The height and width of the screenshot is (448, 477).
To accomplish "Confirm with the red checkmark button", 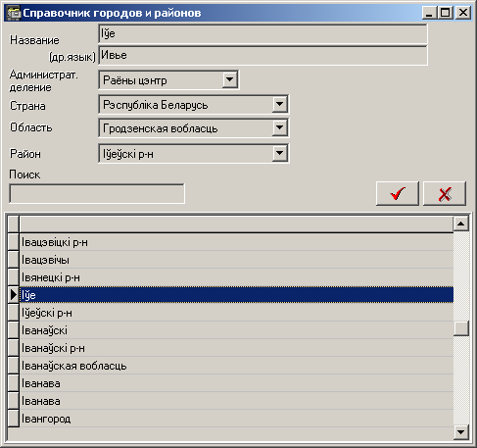I will click(398, 193).
